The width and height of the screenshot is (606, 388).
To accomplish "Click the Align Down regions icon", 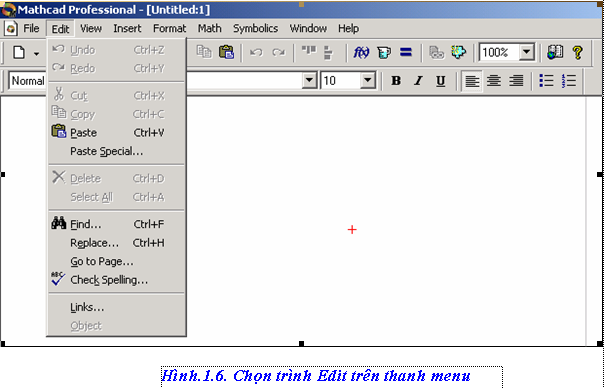I will click(328, 53).
